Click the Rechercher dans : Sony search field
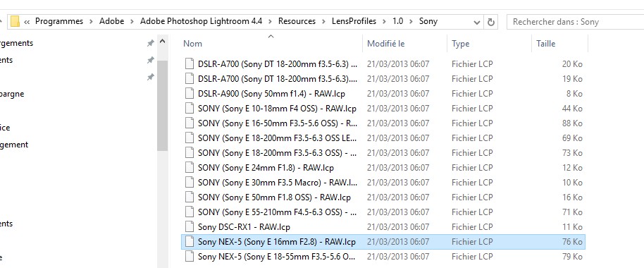This screenshot has width=644, height=268. [x=575, y=22]
